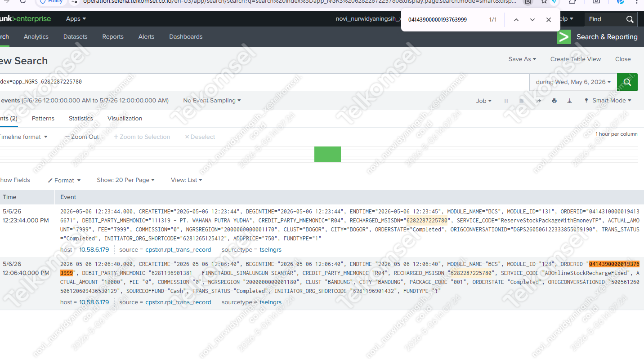Click Deselect on the timeline

pyautogui.click(x=200, y=137)
